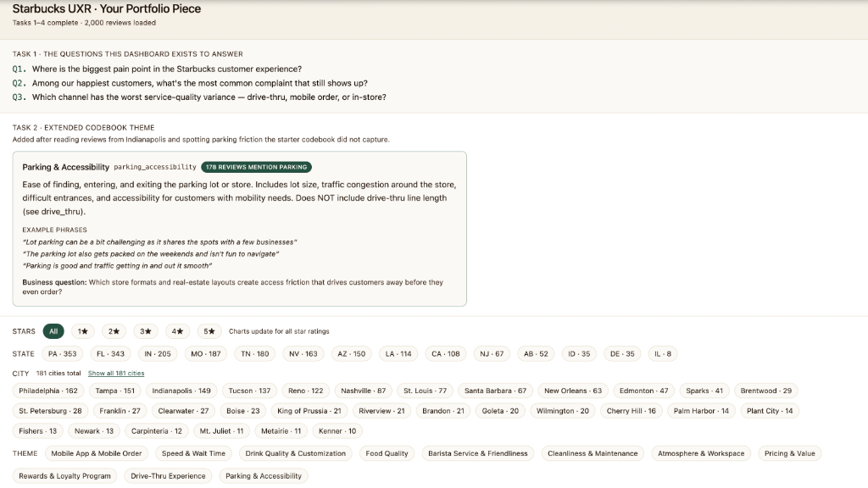Screen dimensions: 868x488
Task: Pick the LA · 114 state chip
Action: [398, 354]
